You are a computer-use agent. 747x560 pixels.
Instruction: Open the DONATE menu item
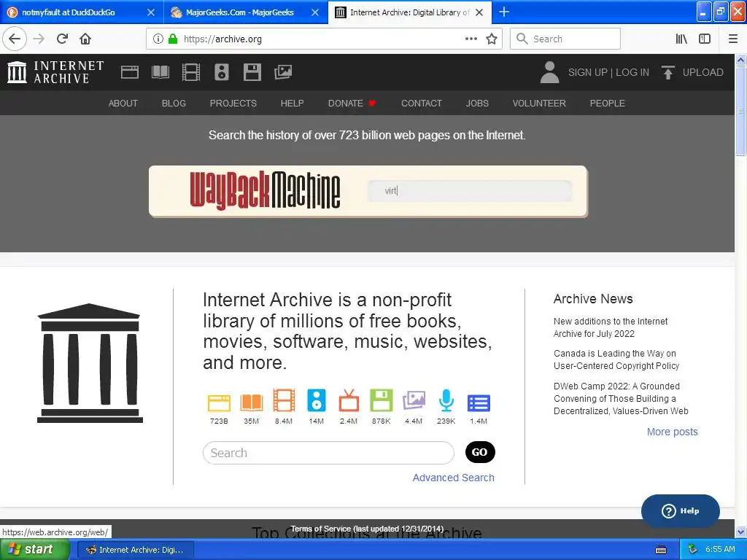tap(352, 104)
